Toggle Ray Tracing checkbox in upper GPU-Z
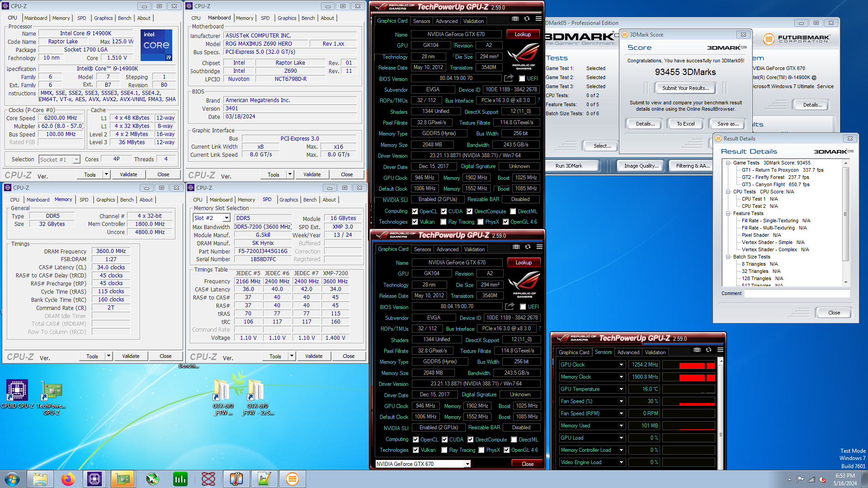Image resolution: width=868 pixels, height=488 pixels. tap(444, 222)
